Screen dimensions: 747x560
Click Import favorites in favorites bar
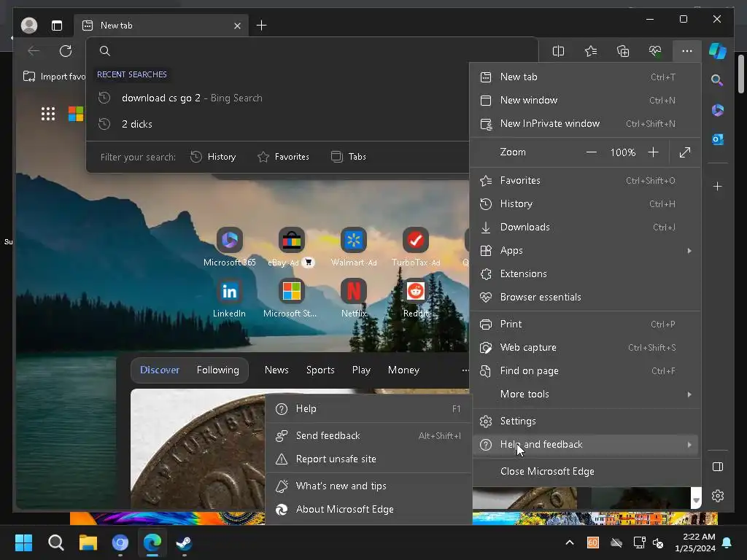(x=54, y=77)
